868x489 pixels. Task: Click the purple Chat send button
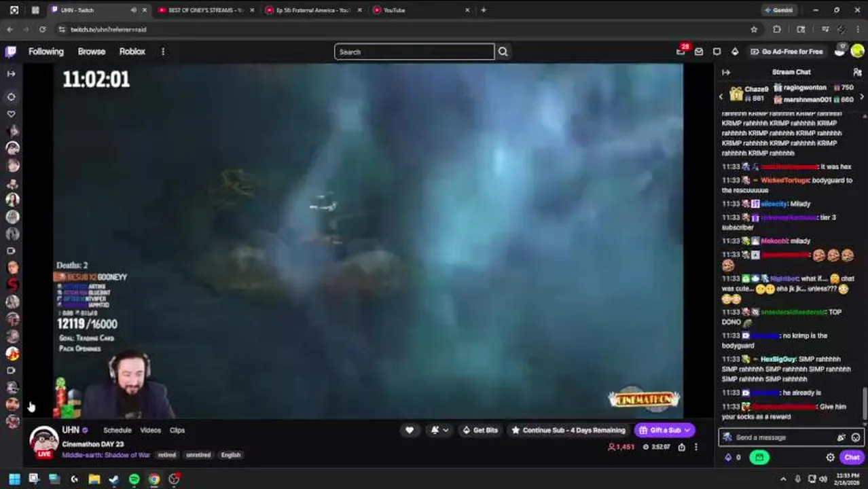click(x=852, y=458)
